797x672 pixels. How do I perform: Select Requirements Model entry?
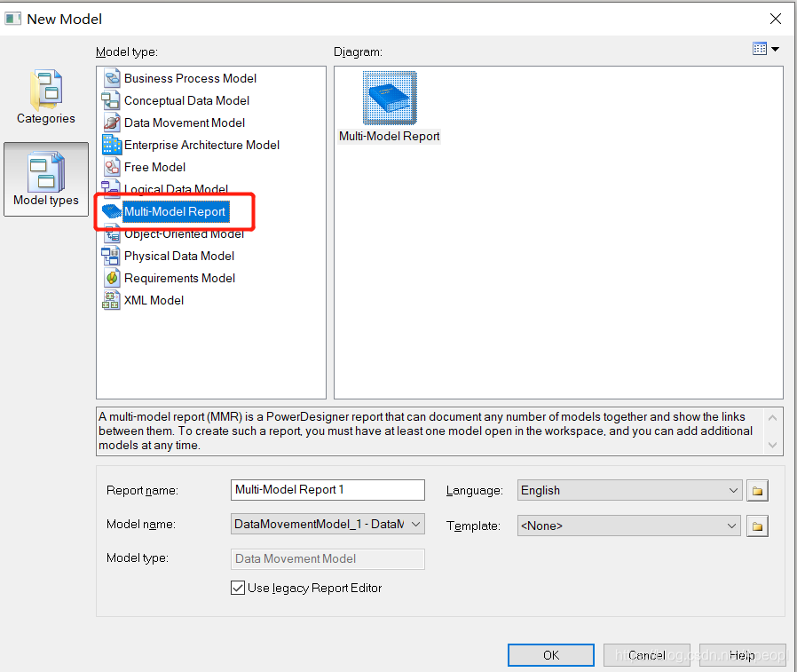[179, 278]
